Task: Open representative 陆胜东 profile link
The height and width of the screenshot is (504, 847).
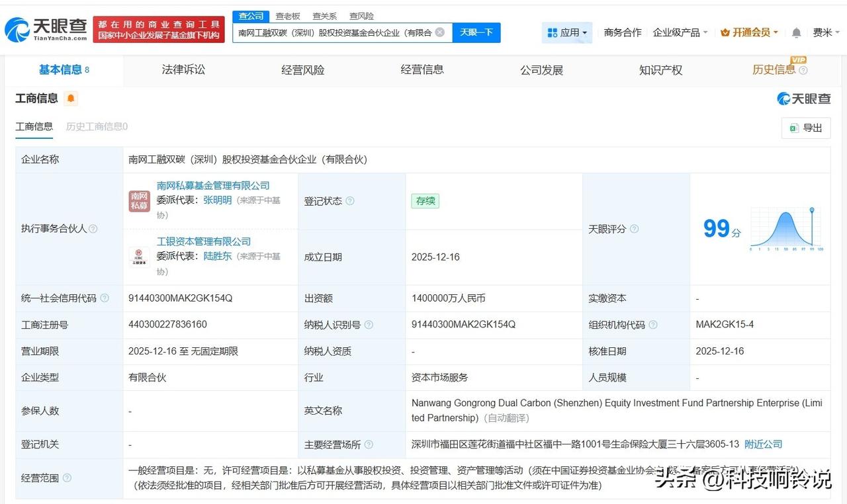Action: (x=218, y=255)
